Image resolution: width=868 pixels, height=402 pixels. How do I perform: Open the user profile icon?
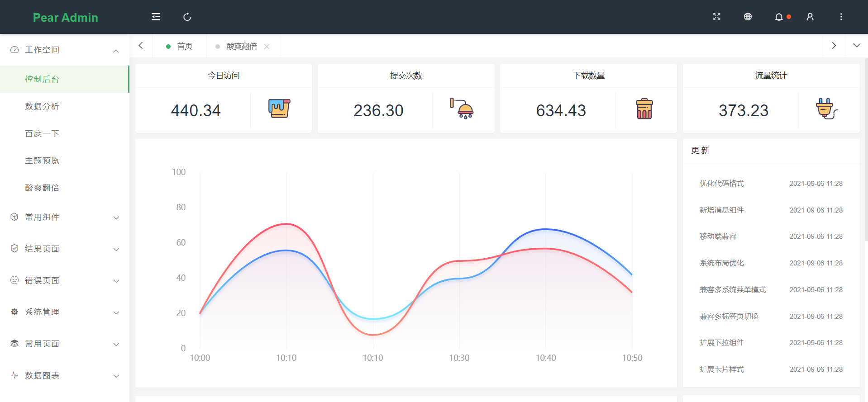(810, 17)
